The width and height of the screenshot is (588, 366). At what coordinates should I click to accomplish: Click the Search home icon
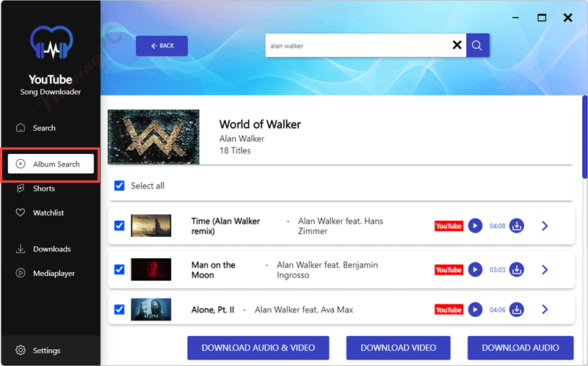point(21,128)
